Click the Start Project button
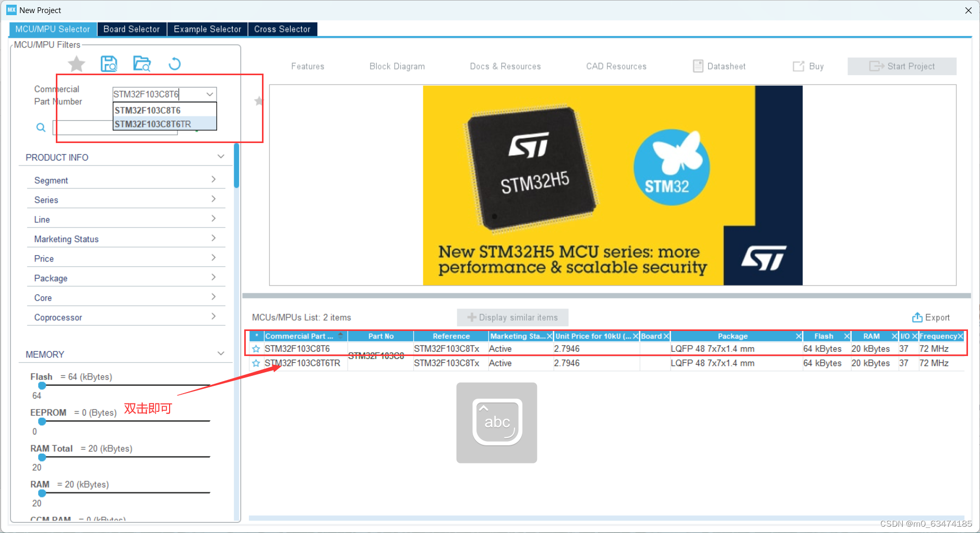The width and height of the screenshot is (980, 533). click(902, 66)
